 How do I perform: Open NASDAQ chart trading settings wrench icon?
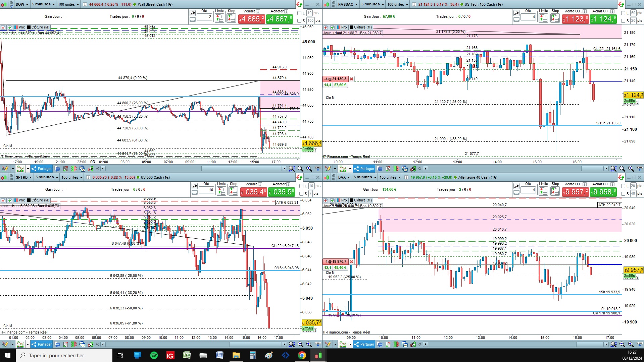516,13
